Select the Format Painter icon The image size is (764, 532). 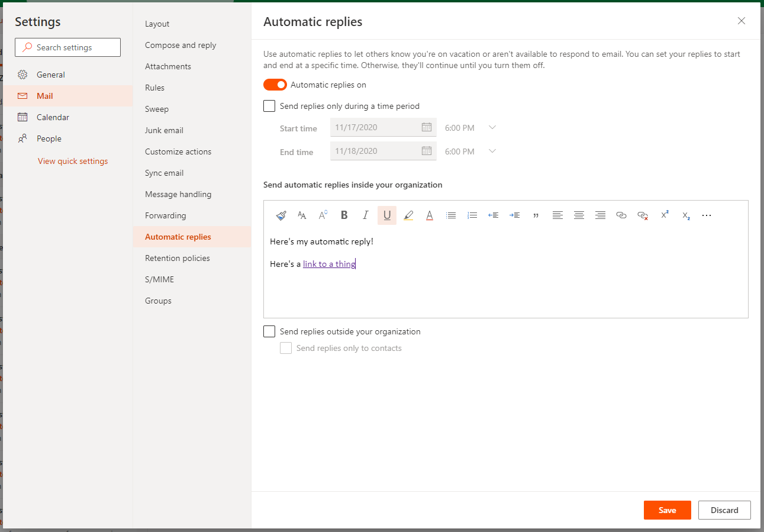(281, 215)
